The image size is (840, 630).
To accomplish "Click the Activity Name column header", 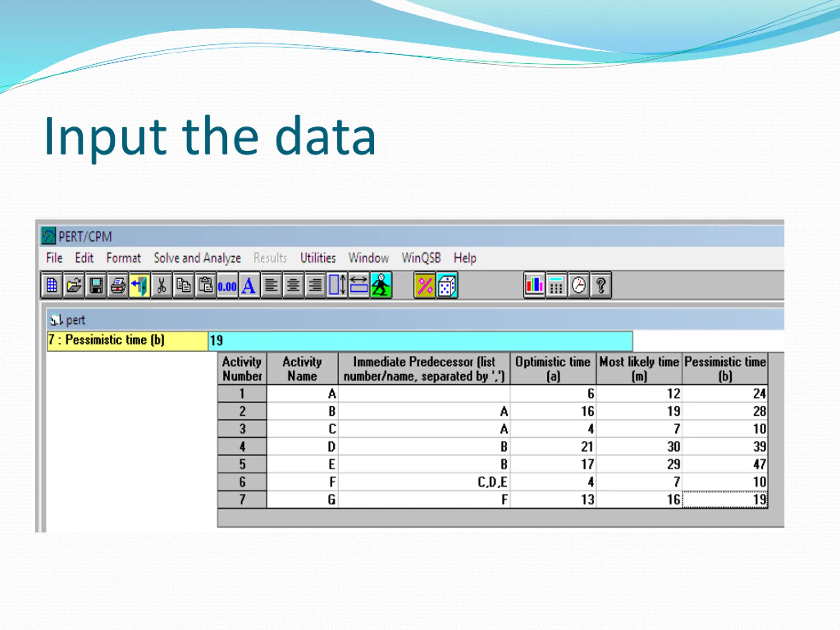I will pos(302,369).
